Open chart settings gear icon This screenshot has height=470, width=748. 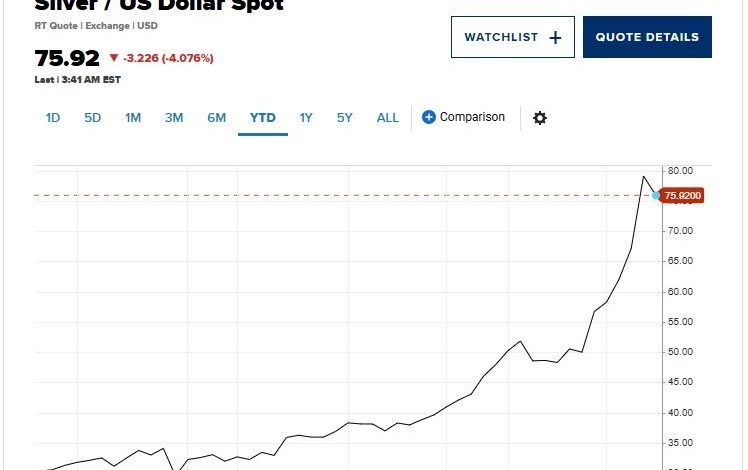[540, 118]
